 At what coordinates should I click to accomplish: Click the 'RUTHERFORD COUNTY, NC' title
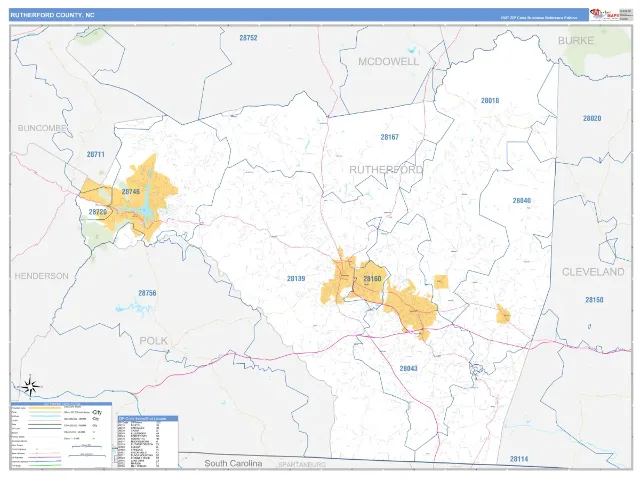(x=52, y=15)
